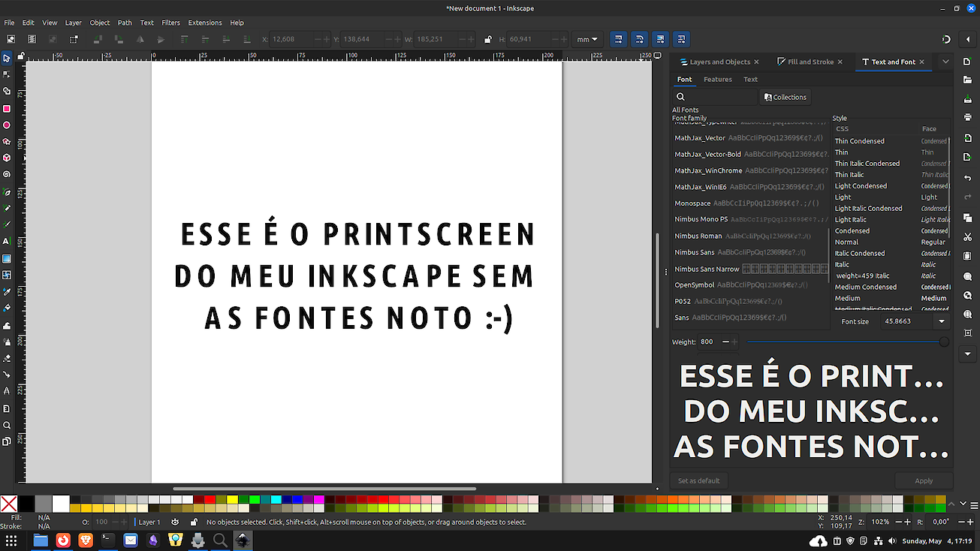Switch to Fill and Stroke tab
980x551 pixels.
tap(810, 62)
